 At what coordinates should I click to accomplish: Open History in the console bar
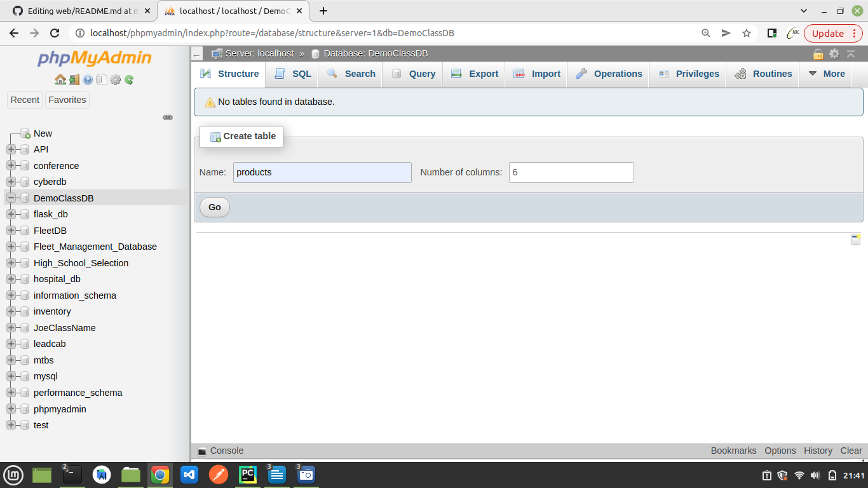tap(818, 451)
